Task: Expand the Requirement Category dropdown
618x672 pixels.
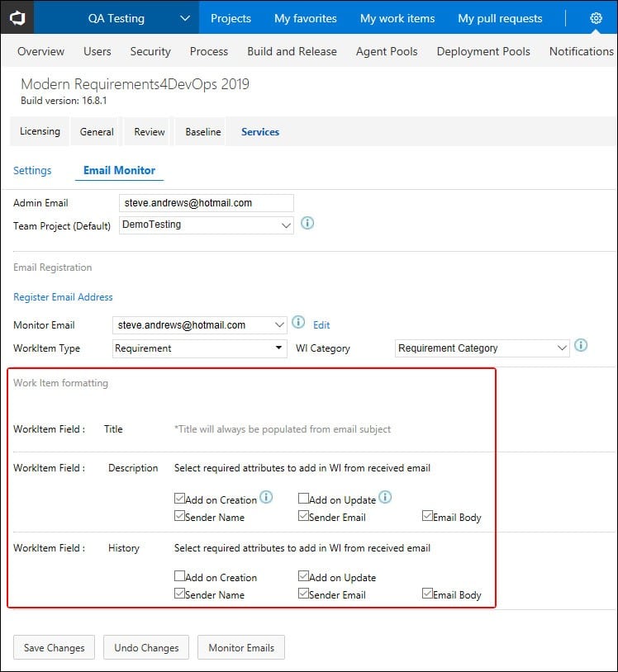Action: [482, 348]
